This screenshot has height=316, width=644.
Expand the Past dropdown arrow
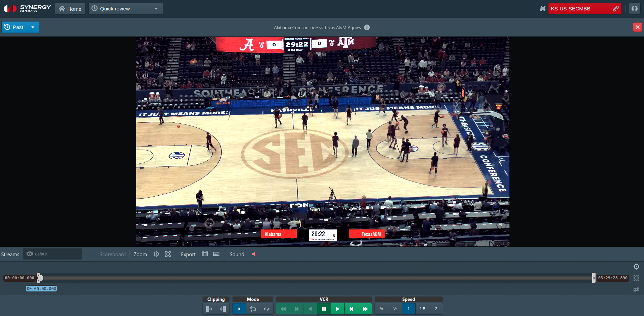pos(33,27)
